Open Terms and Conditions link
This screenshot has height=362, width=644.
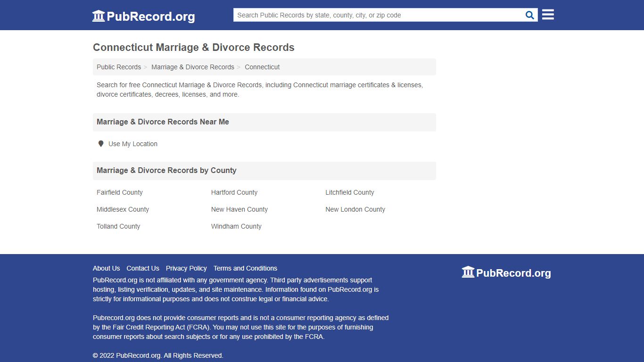(245, 268)
